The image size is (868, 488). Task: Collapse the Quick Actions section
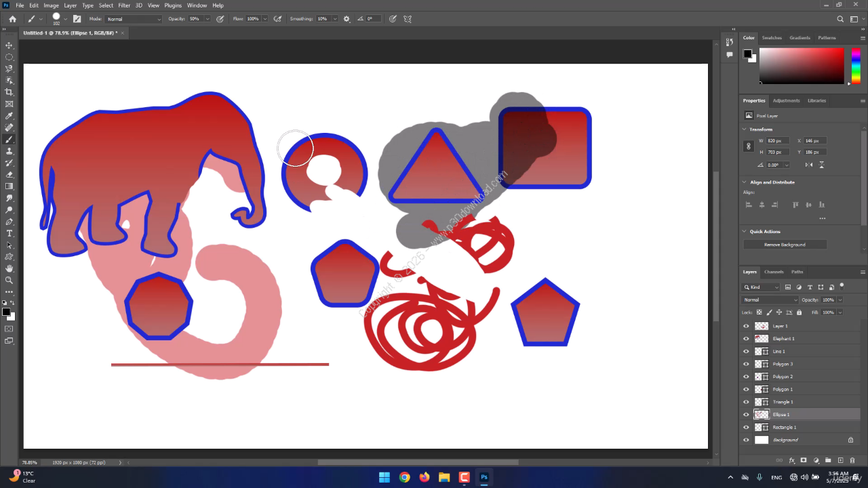click(745, 232)
